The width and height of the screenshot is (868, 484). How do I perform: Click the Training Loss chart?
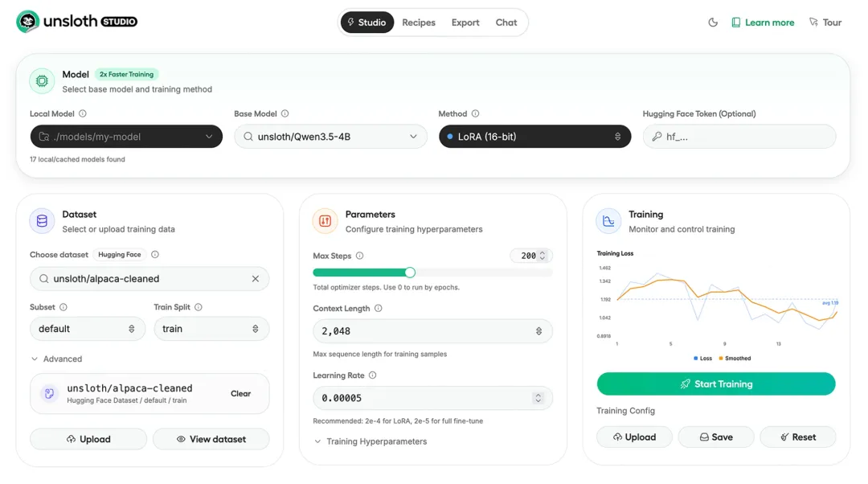(x=718, y=306)
